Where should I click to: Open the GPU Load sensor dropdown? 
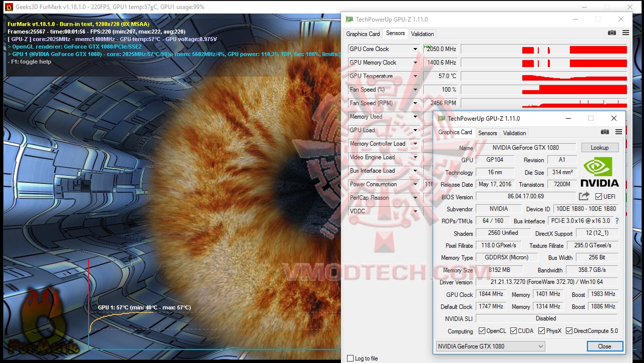pyautogui.click(x=415, y=130)
